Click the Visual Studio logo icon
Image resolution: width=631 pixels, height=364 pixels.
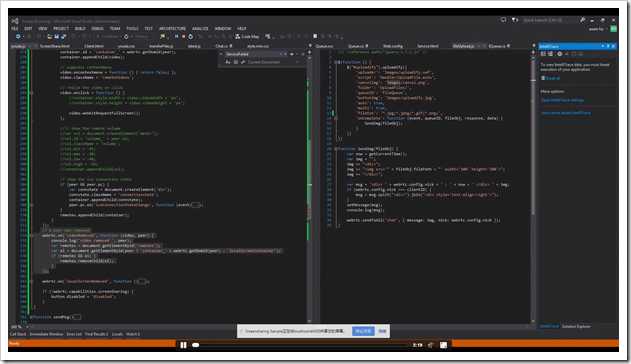(x=15, y=21)
